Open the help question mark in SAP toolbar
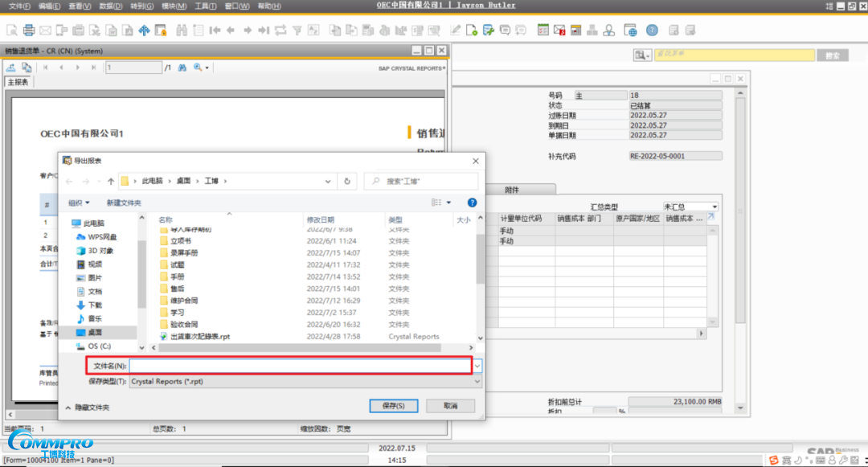 [652, 31]
